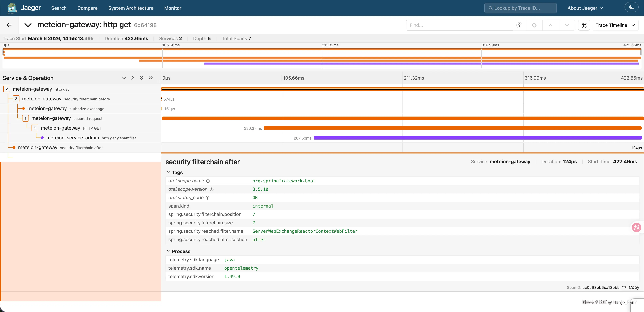This screenshot has width=644, height=312.
Task: Go to the next search match arrow
Action: click(x=567, y=25)
